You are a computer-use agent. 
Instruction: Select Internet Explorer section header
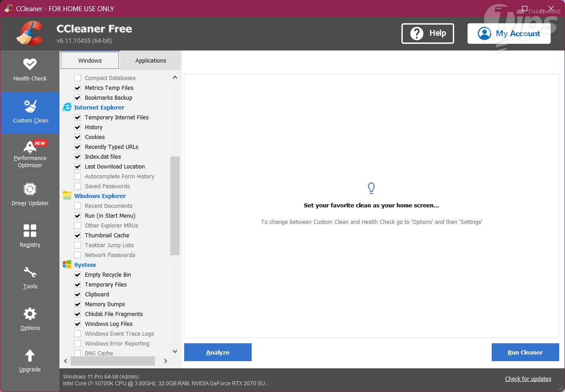click(99, 107)
